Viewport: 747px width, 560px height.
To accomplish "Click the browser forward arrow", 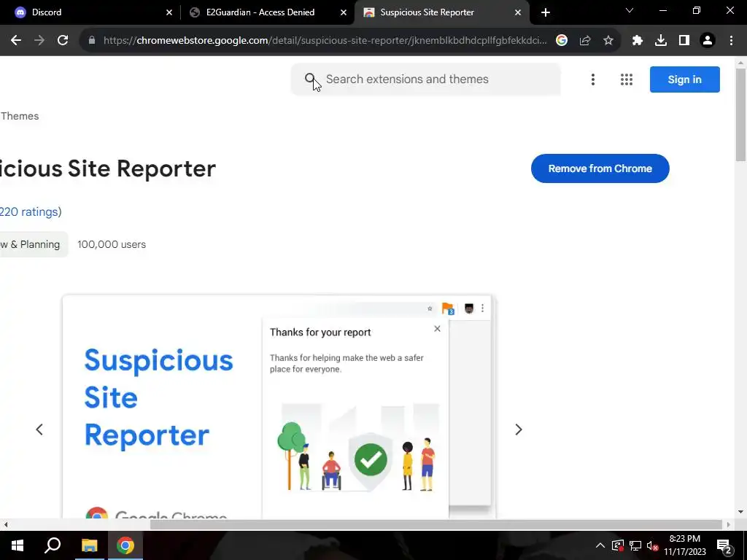I will pyautogui.click(x=39, y=41).
